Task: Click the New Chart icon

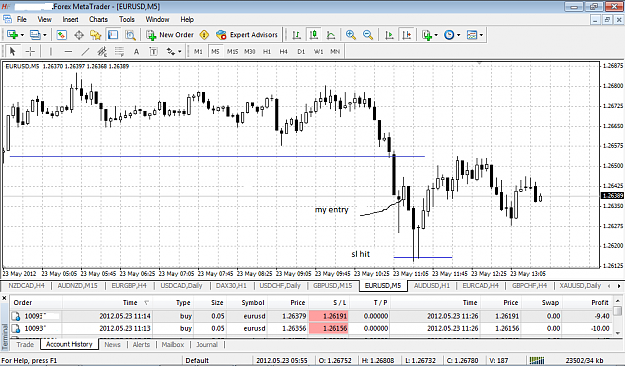Action: point(12,35)
